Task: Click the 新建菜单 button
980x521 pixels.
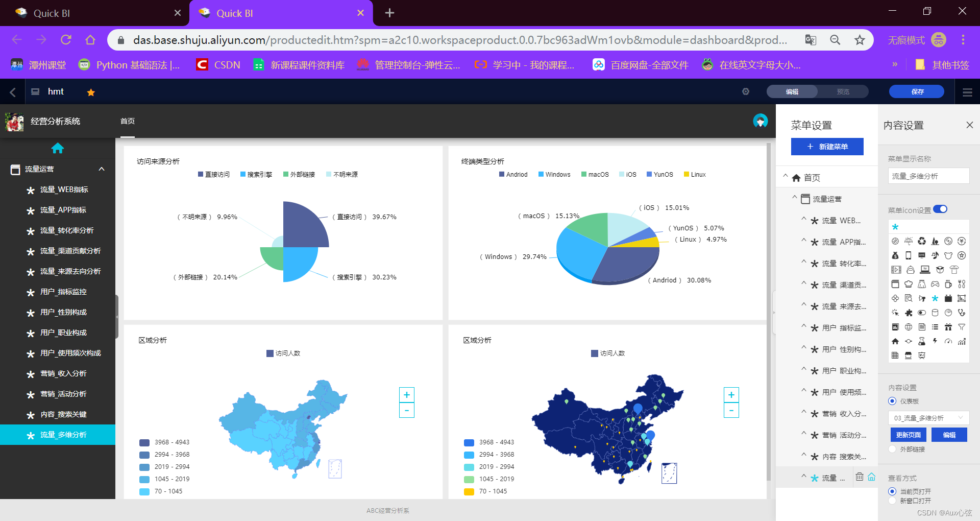Action: tap(827, 147)
